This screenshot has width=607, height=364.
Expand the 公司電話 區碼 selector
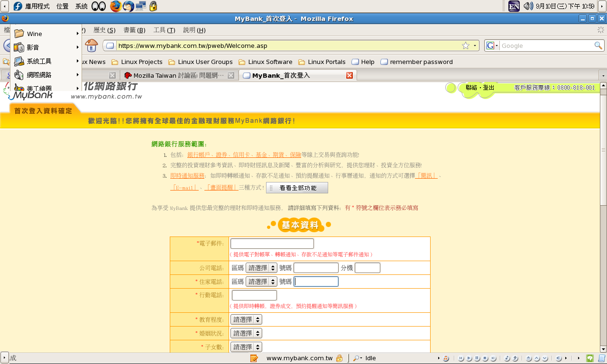point(261,268)
